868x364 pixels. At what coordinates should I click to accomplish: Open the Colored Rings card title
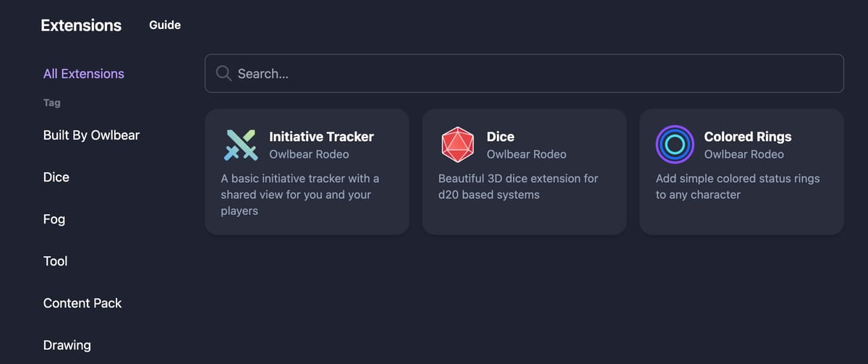click(x=747, y=137)
